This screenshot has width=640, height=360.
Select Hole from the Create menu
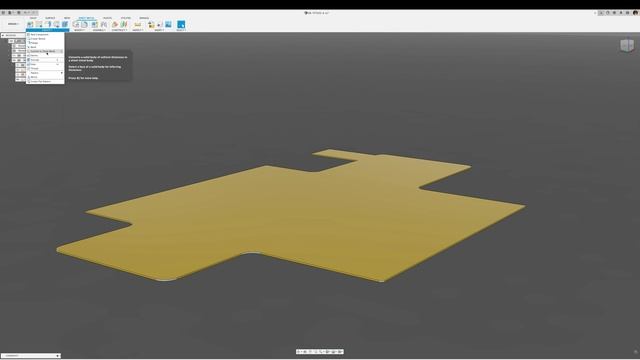pyautogui.click(x=45, y=64)
